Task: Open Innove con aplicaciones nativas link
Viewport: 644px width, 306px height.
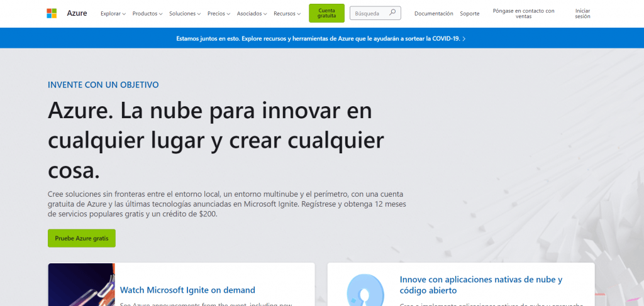Action: [481, 285]
